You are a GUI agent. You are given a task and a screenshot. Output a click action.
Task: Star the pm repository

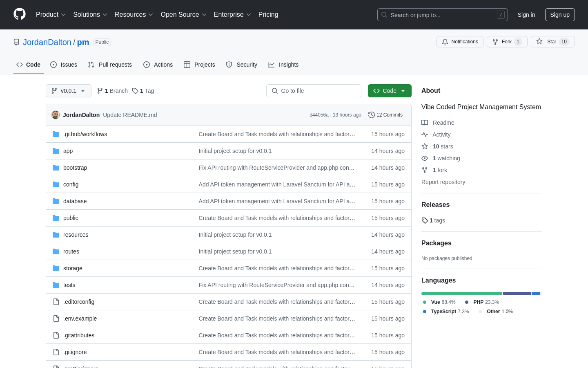[x=552, y=42]
